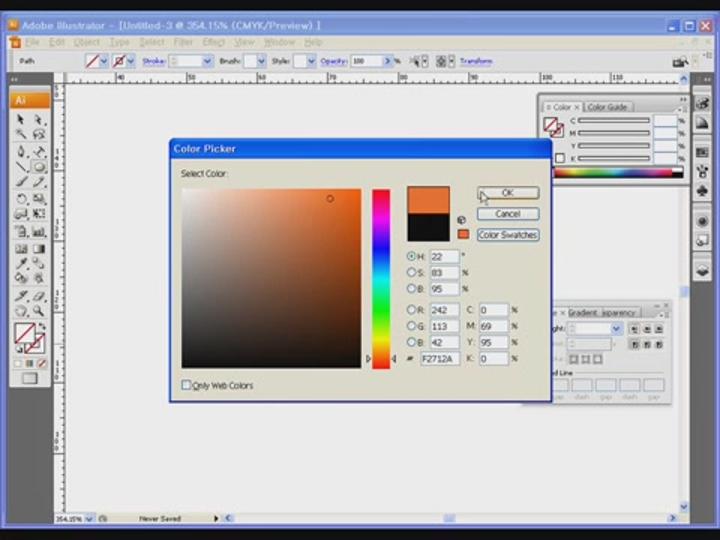The image size is (720, 540).
Task: Open the Opacity link in control bar
Action: [334, 61]
